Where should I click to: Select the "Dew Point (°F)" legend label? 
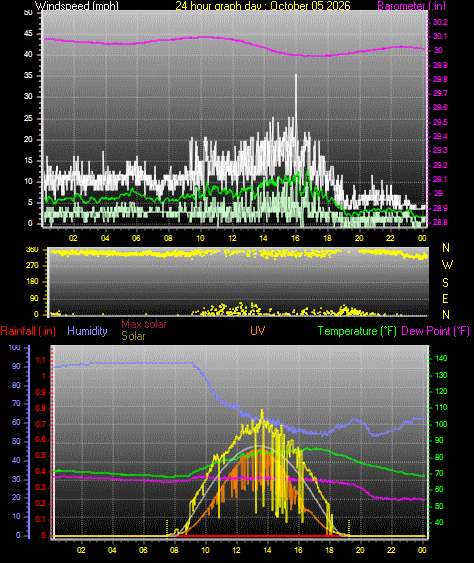pyautogui.click(x=436, y=331)
